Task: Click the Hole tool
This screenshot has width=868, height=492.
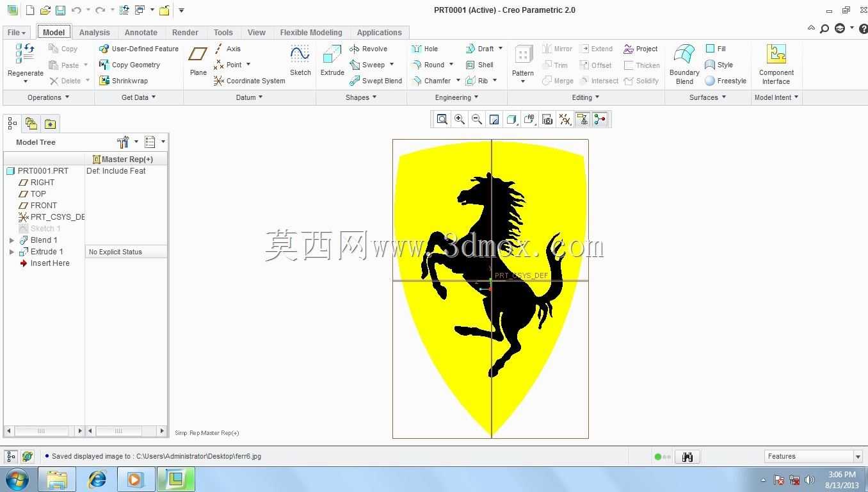Action: (x=424, y=49)
